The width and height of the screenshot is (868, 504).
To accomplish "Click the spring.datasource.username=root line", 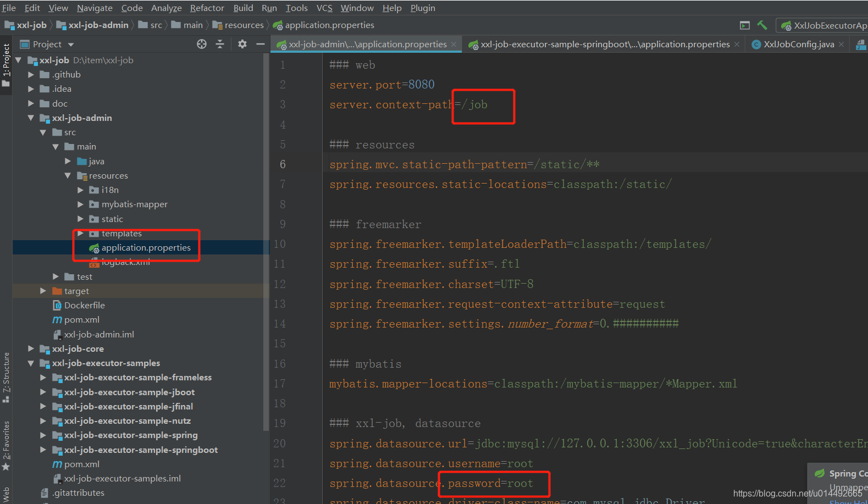I will tap(432, 464).
